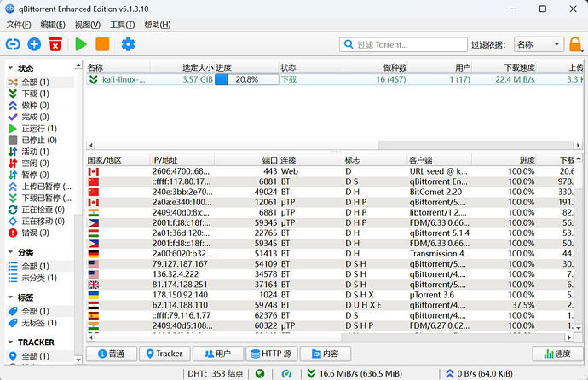Open the 工具(T) menu

click(122, 25)
